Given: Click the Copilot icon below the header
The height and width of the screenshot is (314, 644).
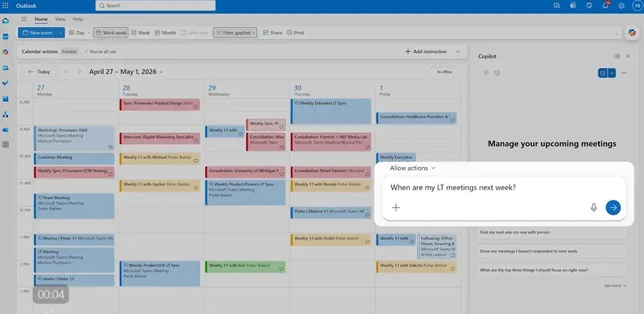Looking at the screenshot, I should 632,33.
